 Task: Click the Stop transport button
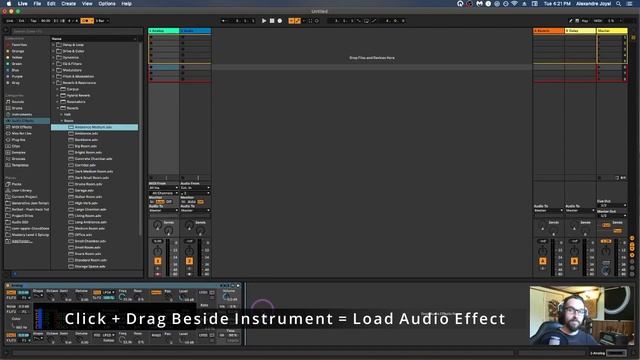[272, 21]
